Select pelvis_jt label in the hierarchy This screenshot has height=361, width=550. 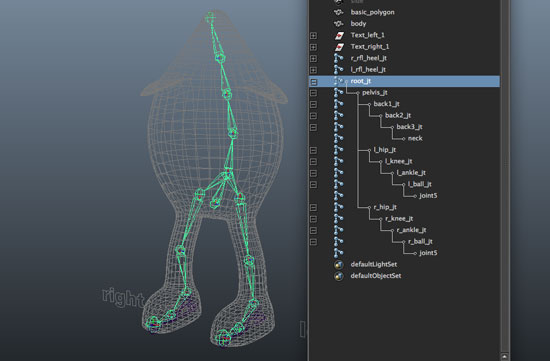point(375,93)
